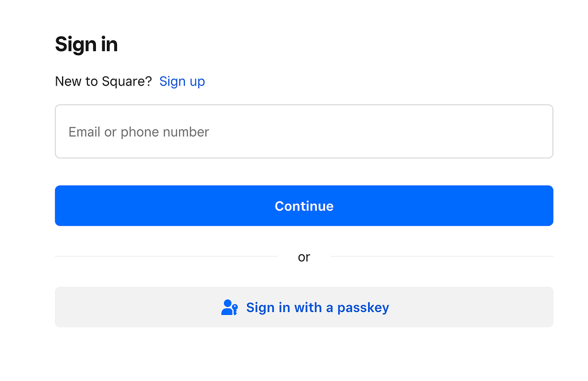Click the empty right side of the email field
This screenshot has height=381, width=588.
(459, 131)
